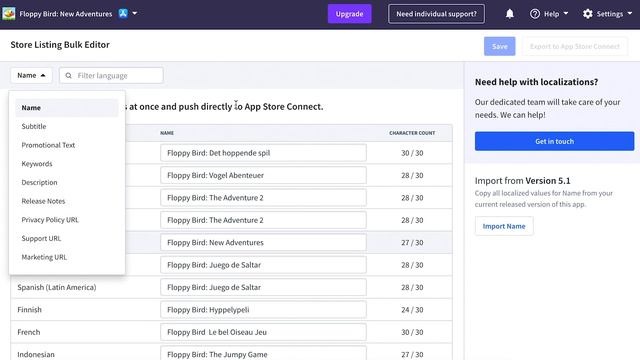The width and height of the screenshot is (640, 360).
Task: Click the App Store platform icon
Action: 123,13
